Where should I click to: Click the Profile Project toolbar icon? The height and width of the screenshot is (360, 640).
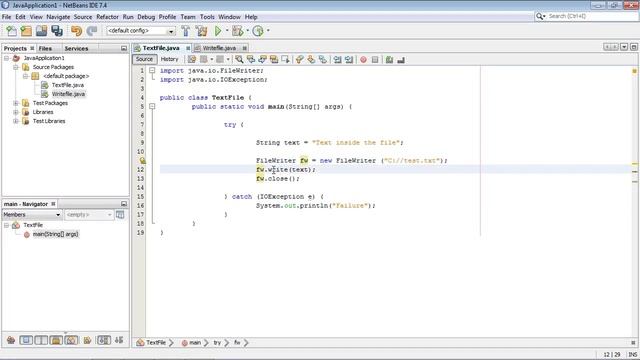pyautogui.click(x=258, y=31)
